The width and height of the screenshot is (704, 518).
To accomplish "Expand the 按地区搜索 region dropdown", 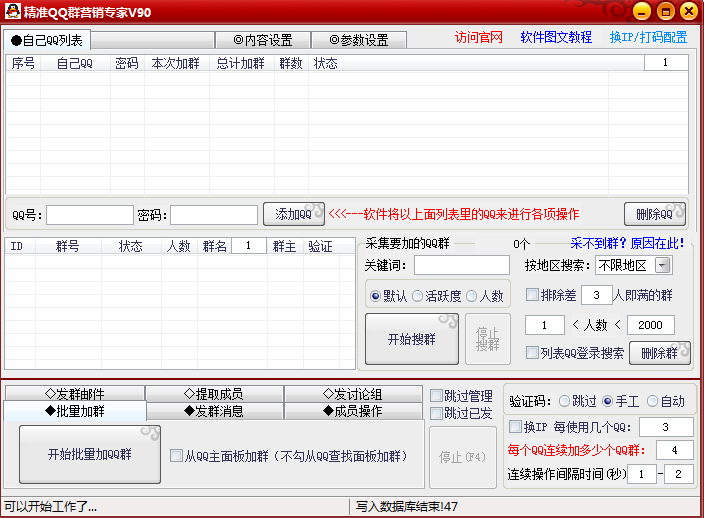I will (x=663, y=265).
